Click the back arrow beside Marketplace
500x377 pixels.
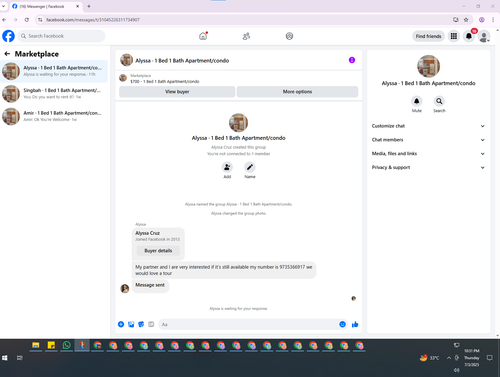(x=7, y=54)
